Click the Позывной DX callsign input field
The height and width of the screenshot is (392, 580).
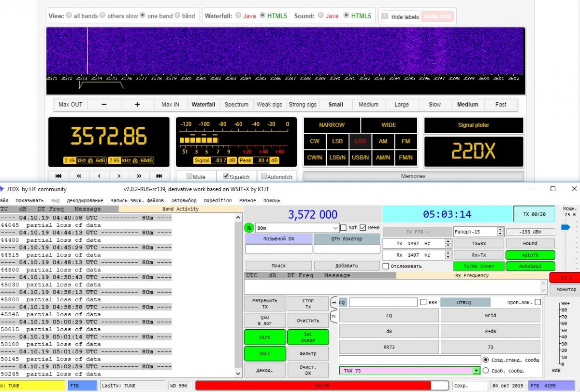pos(278,249)
